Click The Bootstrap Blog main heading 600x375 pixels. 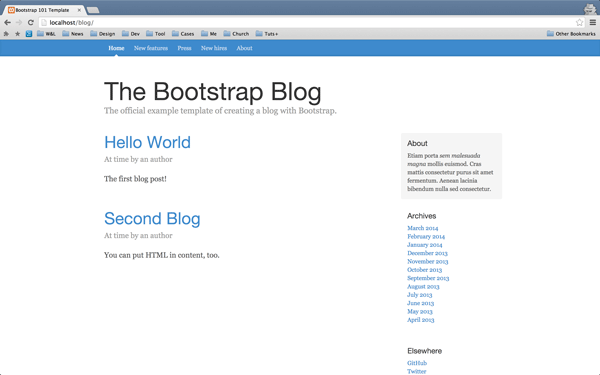(x=213, y=92)
